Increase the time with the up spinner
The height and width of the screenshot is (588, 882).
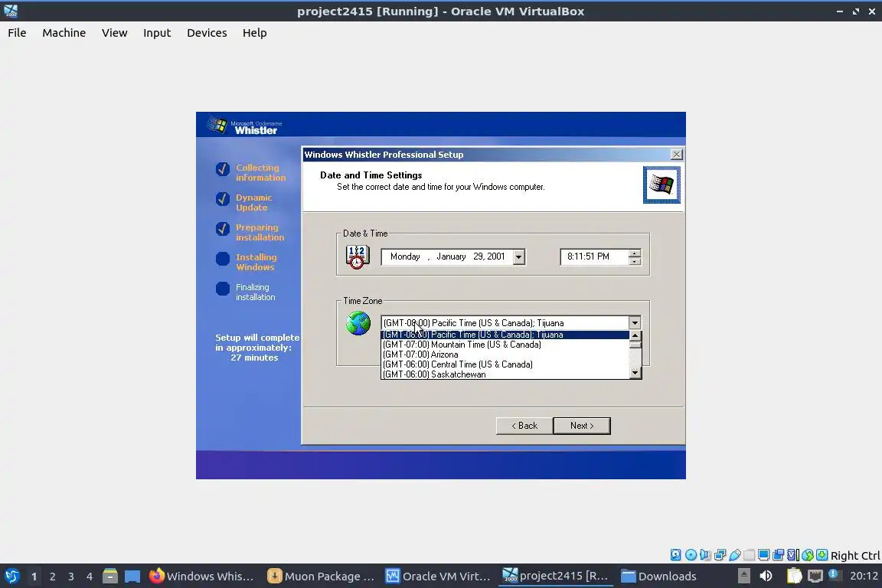[635, 253]
